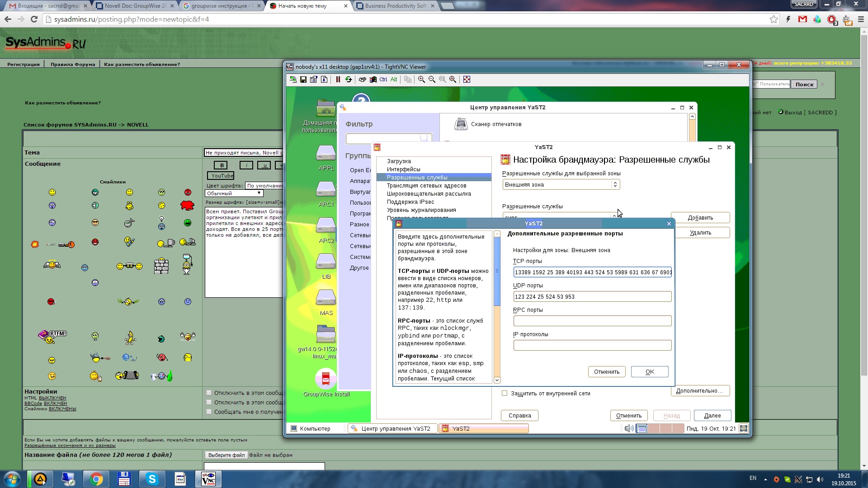Show TightVNC connection info icon
Screen dimensions: 868x488
point(324,80)
